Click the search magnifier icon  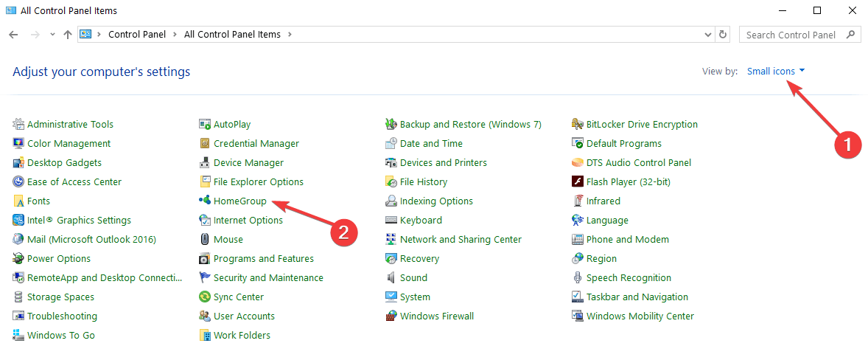(x=850, y=35)
